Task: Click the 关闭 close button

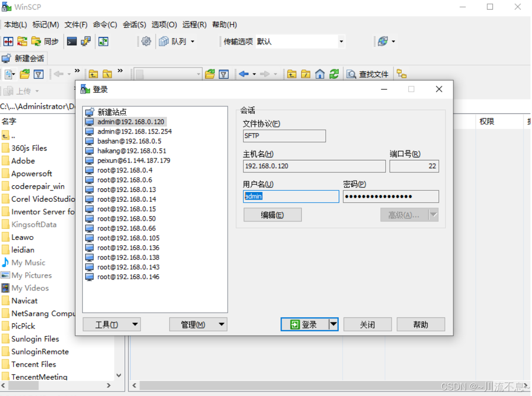Action: [x=368, y=324]
